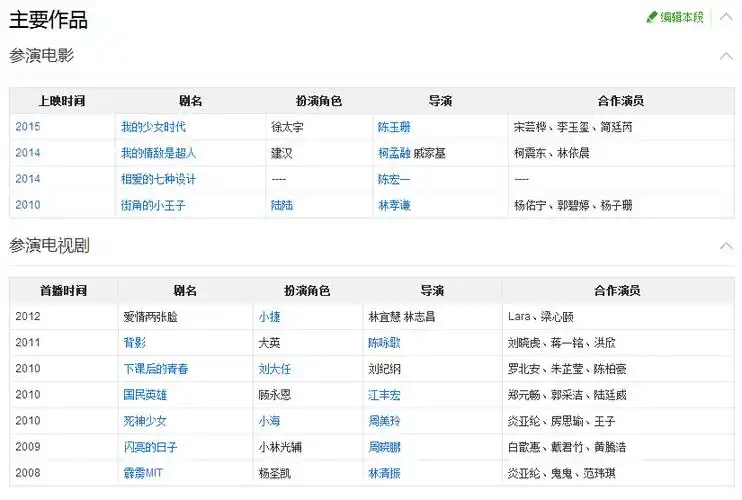This screenshot has width=742, height=500.
Task: Collapse the 参演电影 section chevron
Action: click(x=726, y=56)
